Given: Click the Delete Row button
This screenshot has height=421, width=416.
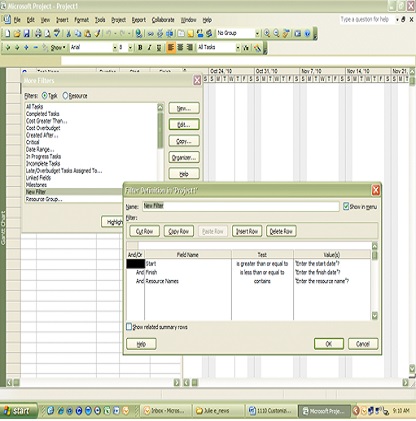Looking at the screenshot, I should tap(281, 231).
